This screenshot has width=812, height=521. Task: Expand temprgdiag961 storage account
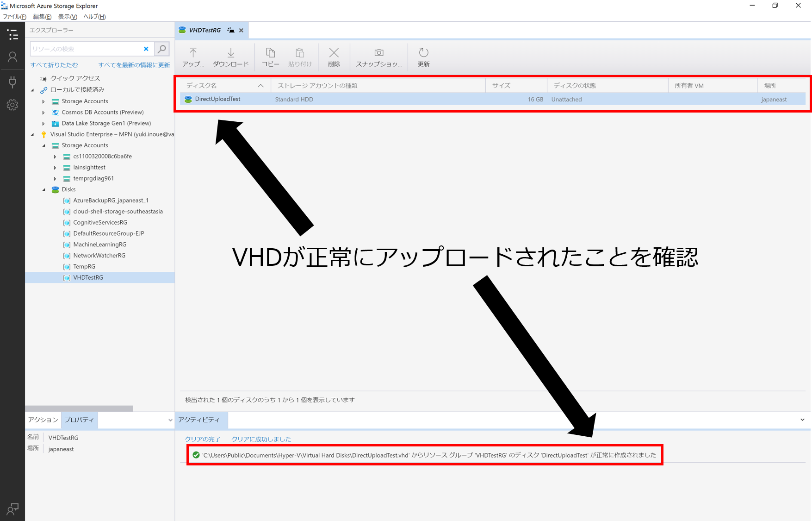pos(55,179)
